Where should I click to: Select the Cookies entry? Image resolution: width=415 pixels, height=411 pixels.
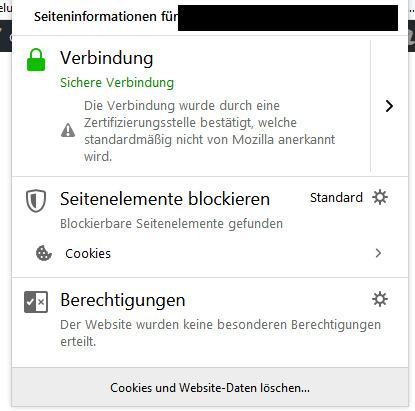[x=210, y=253]
